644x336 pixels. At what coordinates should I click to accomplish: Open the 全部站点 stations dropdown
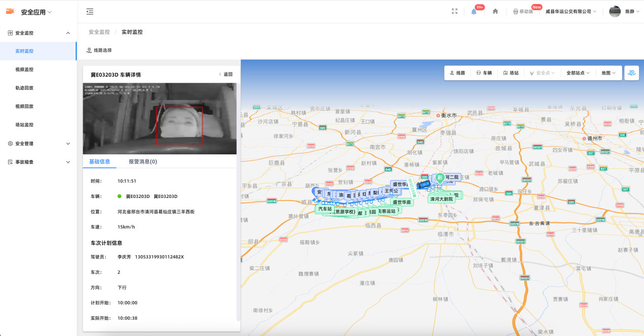click(x=578, y=73)
